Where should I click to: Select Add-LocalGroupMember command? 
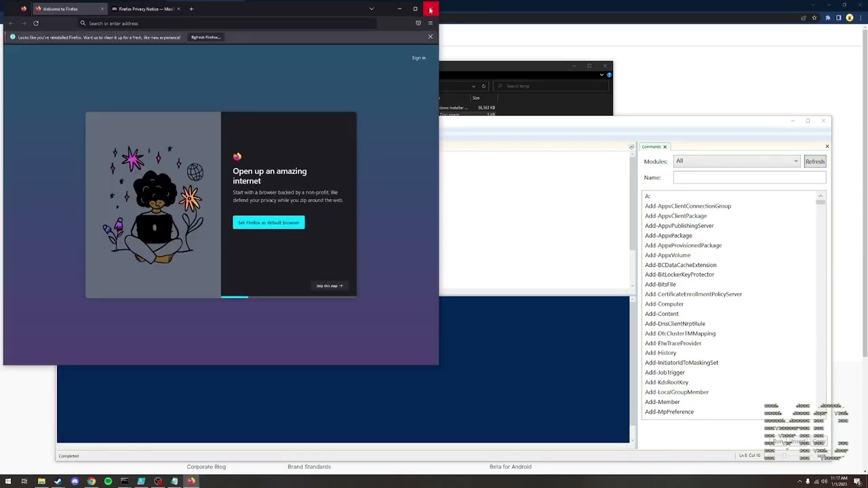(x=676, y=392)
